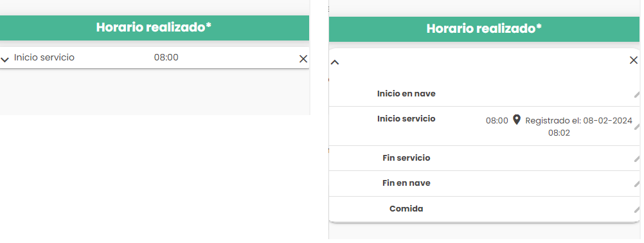Open the location pin next to 08:00
Screen dimensions: 644x243
click(x=517, y=120)
